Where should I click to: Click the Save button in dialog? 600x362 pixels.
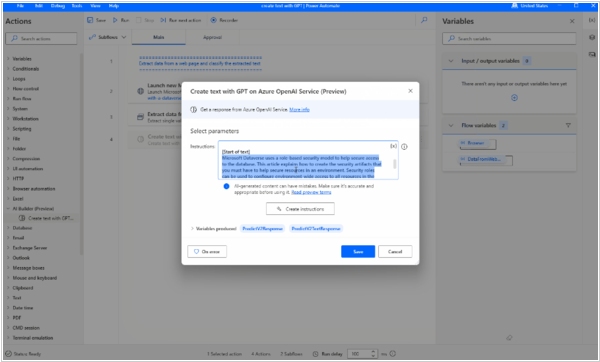358,251
